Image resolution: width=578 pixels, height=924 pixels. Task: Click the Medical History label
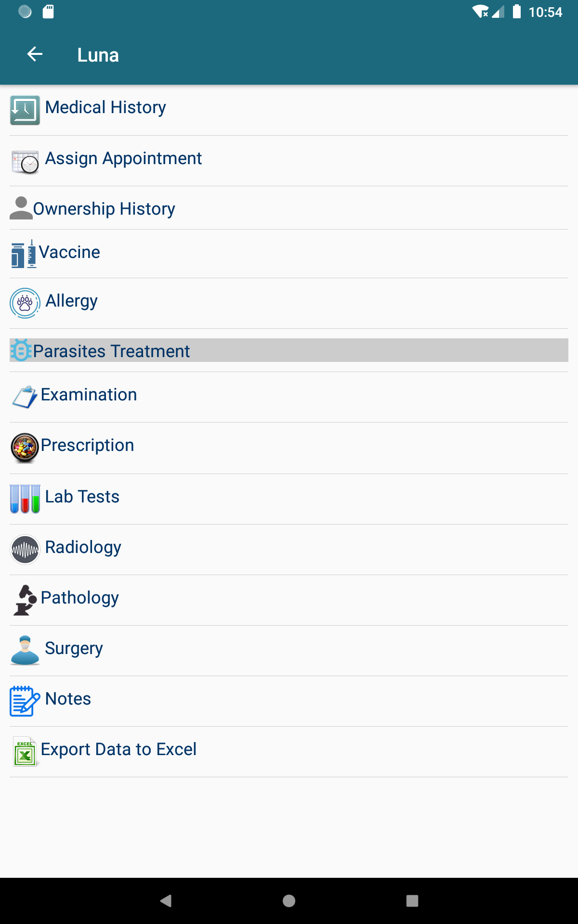(105, 107)
